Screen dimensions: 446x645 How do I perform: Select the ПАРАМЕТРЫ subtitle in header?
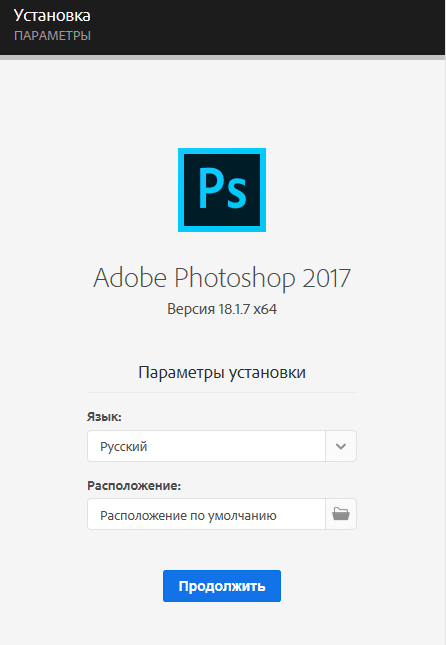pyautogui.click(x=52, y=36)
